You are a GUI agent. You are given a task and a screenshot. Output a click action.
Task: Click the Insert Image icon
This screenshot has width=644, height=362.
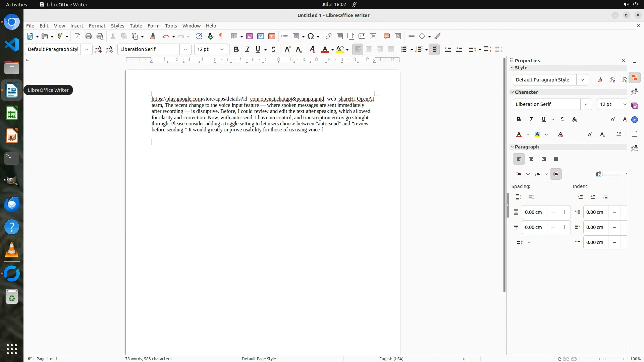(x=250, y=36)
